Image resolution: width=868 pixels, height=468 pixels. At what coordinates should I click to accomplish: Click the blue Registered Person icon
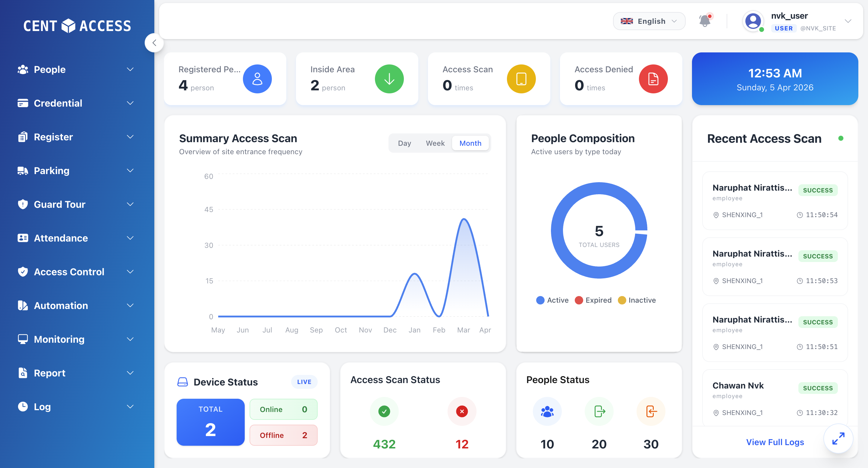coord(257,79)
